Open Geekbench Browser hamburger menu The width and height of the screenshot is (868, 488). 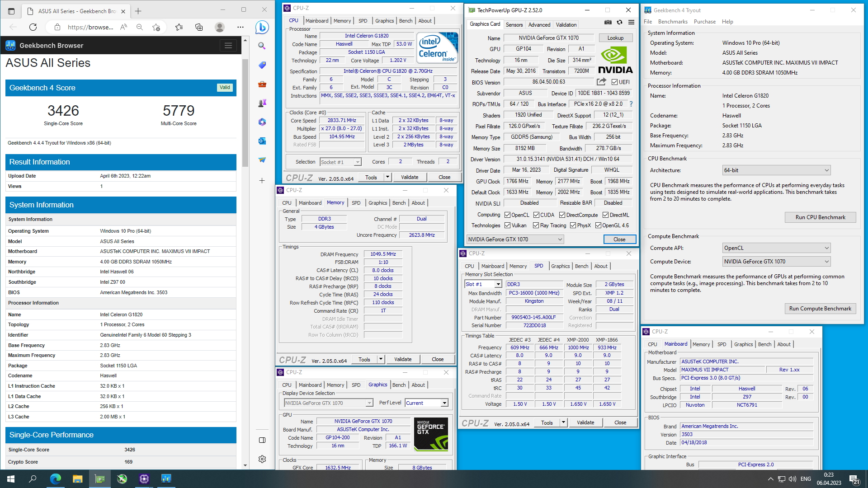[x=228, y=45]
